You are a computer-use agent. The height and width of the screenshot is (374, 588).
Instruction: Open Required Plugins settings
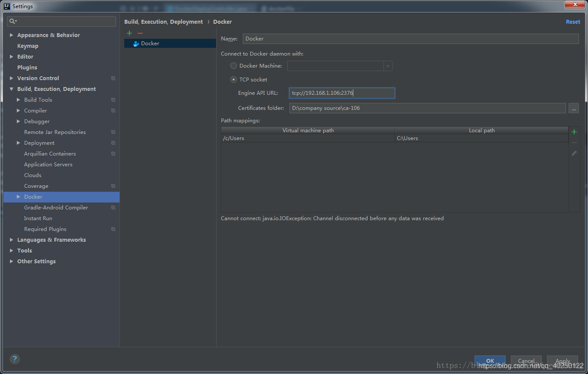(45, 229)
